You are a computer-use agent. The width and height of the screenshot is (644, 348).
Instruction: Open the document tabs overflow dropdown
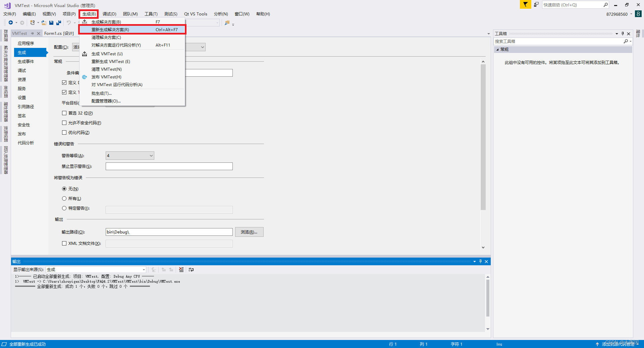(x=488, y=33)
